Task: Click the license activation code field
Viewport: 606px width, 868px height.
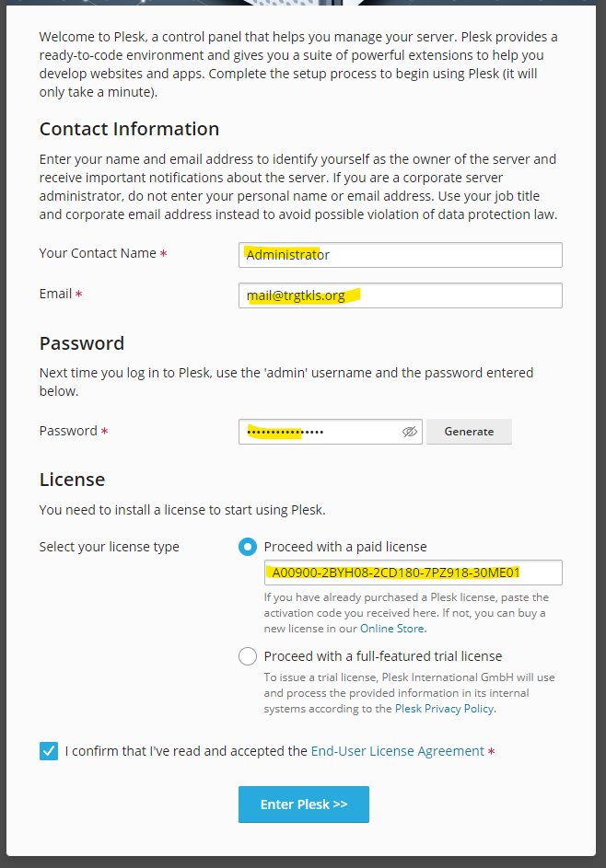Action: click(413, 573)
